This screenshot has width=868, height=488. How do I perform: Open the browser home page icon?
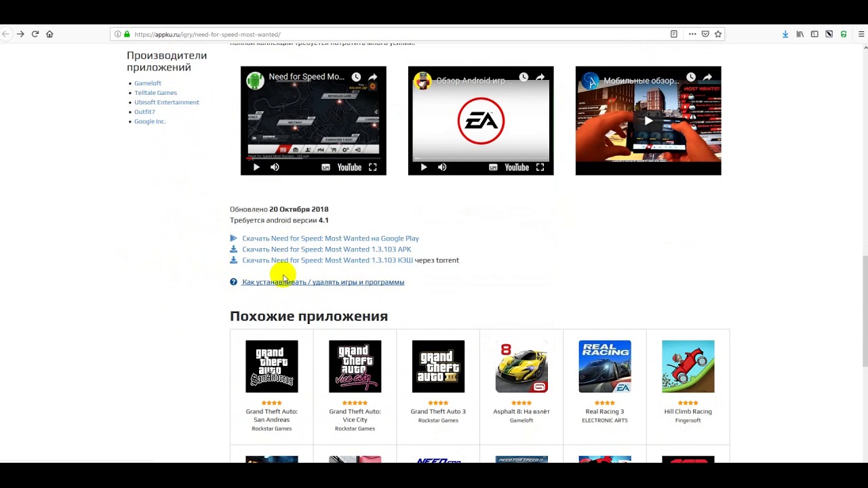(x=50, y=34)
